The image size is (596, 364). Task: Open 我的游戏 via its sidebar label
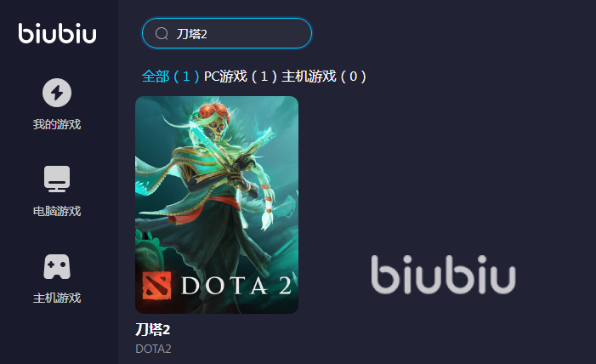coord(57,124)
